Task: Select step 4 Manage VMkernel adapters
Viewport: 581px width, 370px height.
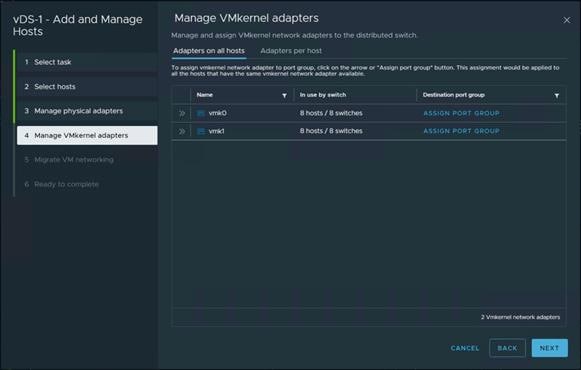Action: [87, 136]
